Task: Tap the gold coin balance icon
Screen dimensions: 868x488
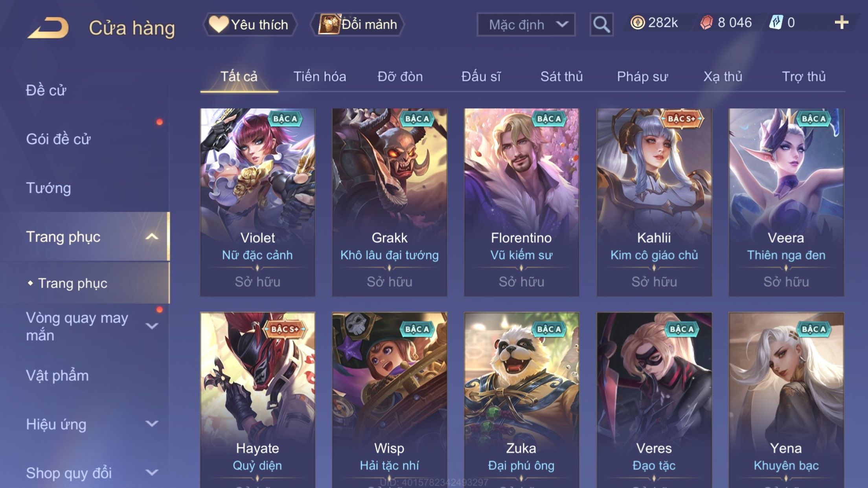Action: tap(637, 22)
